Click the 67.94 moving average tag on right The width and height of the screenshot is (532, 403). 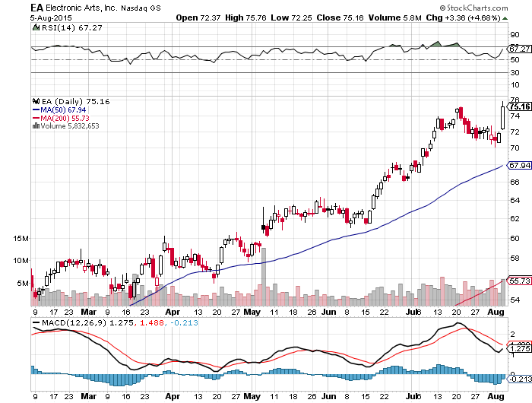pos(519,165)
